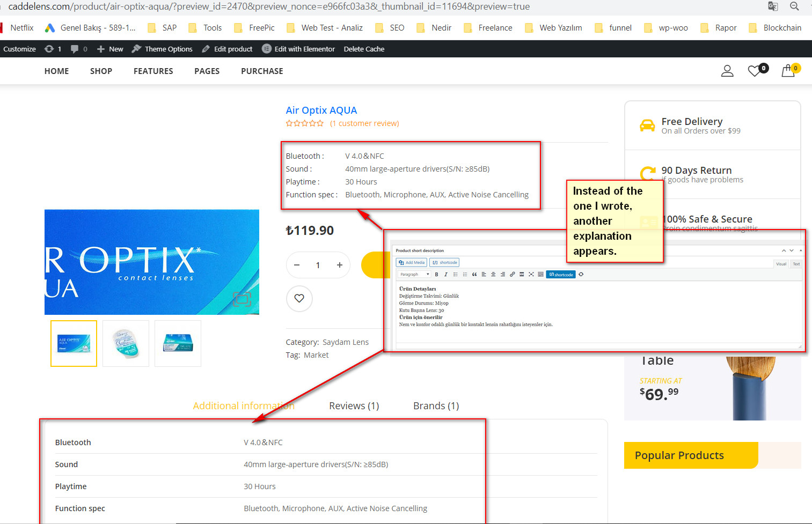Image resolution: width=812 pixels, height=524 pixels.
Task: Open the SEO bookmark folder
Action: coord(390,28)
